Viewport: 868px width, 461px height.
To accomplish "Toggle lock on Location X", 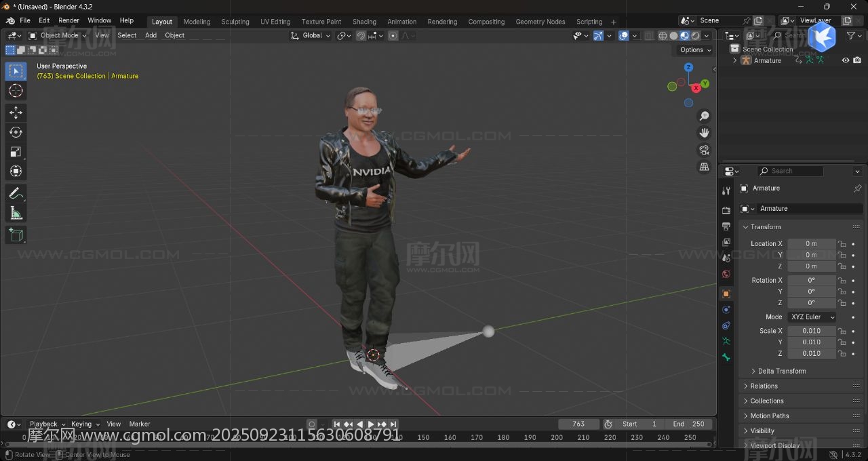I will [842, 244].
